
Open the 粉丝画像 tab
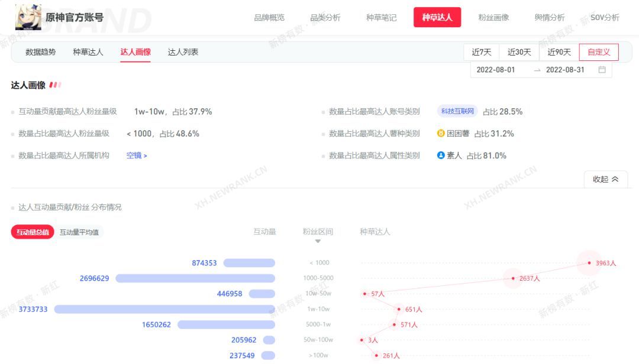[493, 18]
